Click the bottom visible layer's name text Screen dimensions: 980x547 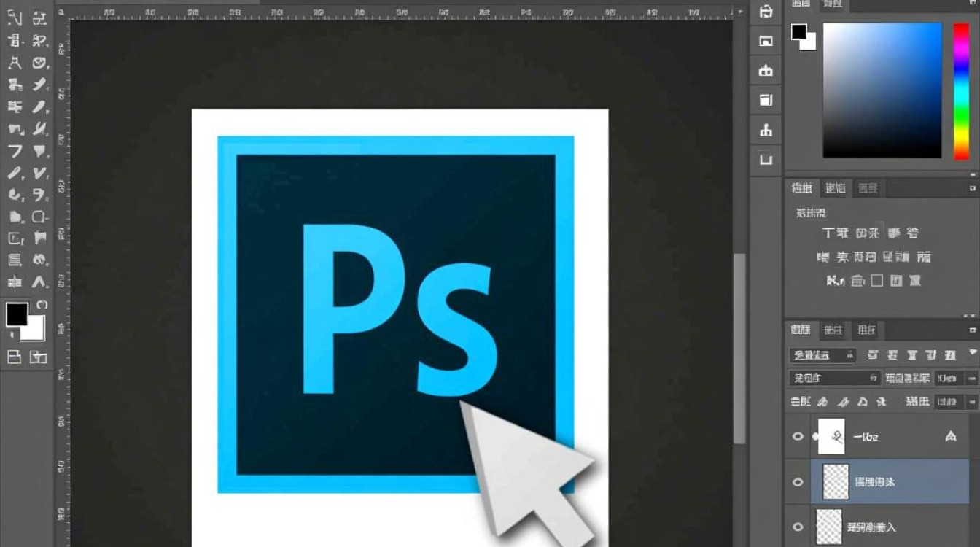click(871, 527)
